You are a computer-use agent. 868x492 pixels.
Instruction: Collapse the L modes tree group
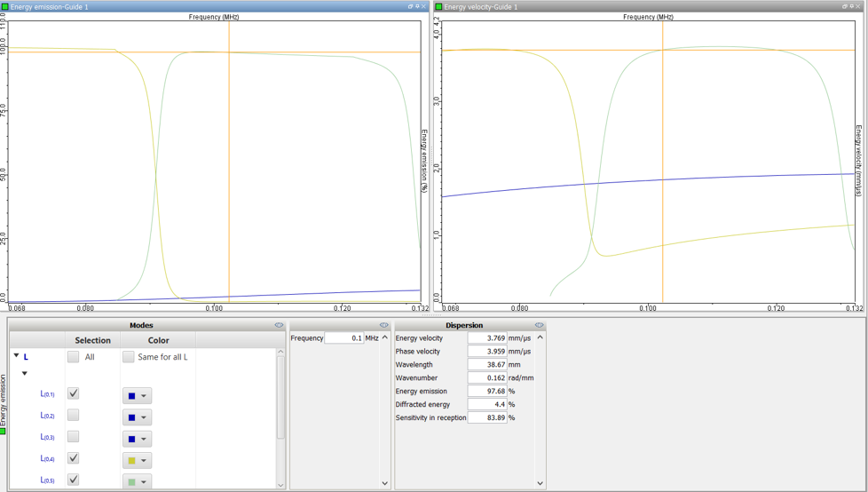click(x=17, y=356)
